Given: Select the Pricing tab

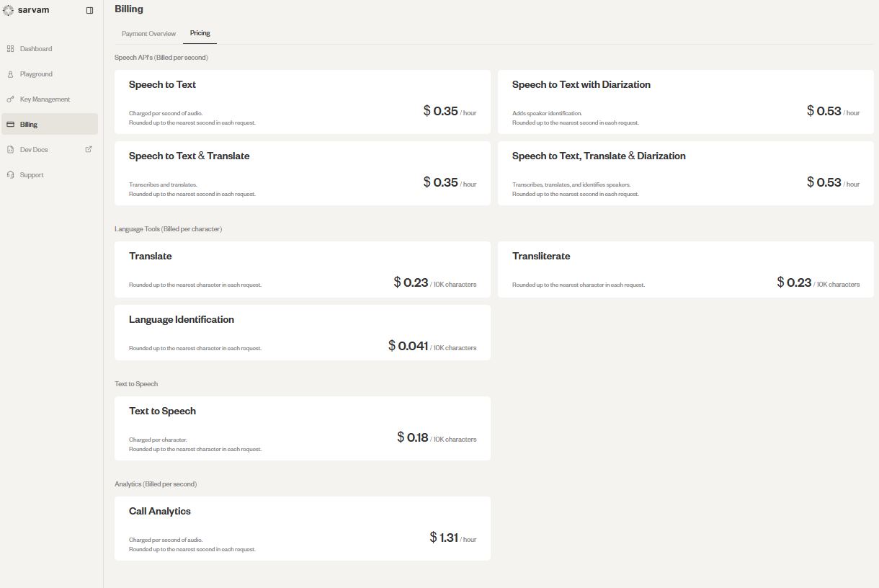Looking at the screenshot, I should click(200, 33).
